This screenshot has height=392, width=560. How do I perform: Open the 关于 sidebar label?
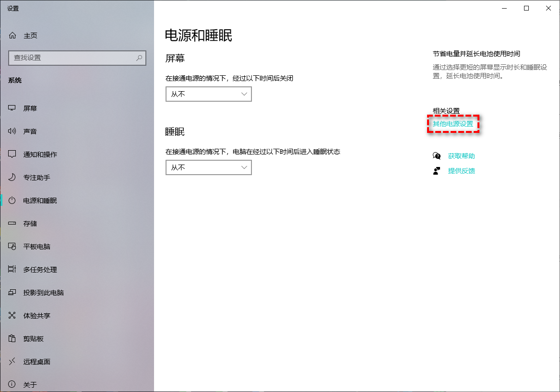tap(30, 384)
